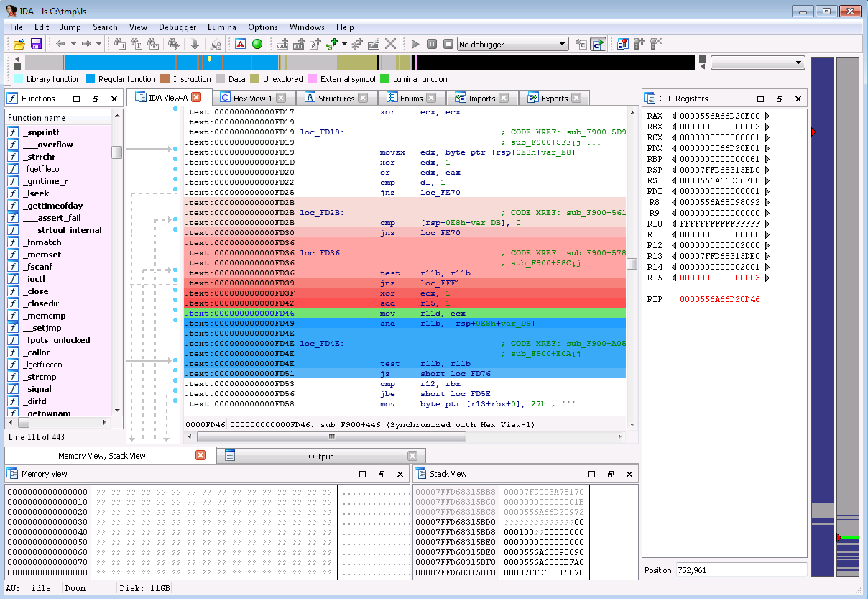Click the red warning triangle icon

pyautogui.click(x=240, y=44)
